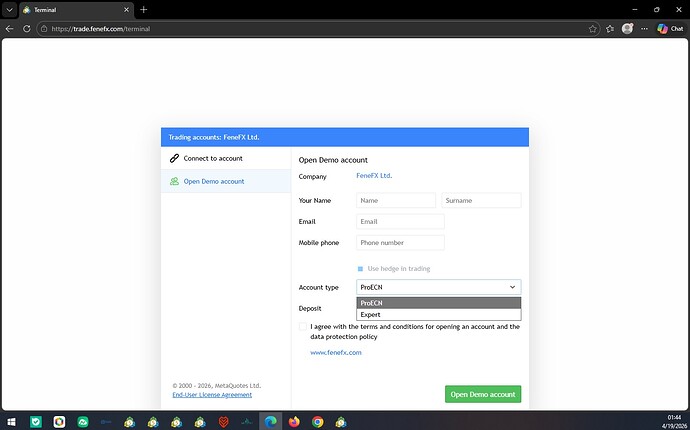The height and width of the screenshot is (430, 690).
Task: Open the red heart-shaped taskbar app
Action: pyautogui.click(x=224, y=422)
